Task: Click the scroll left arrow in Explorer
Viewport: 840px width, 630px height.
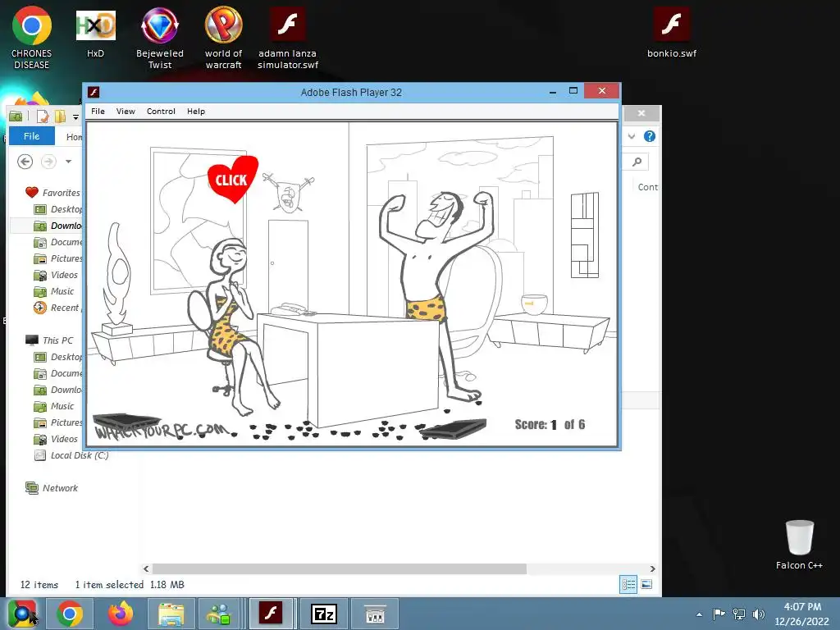Action: [x=146, y=568]
